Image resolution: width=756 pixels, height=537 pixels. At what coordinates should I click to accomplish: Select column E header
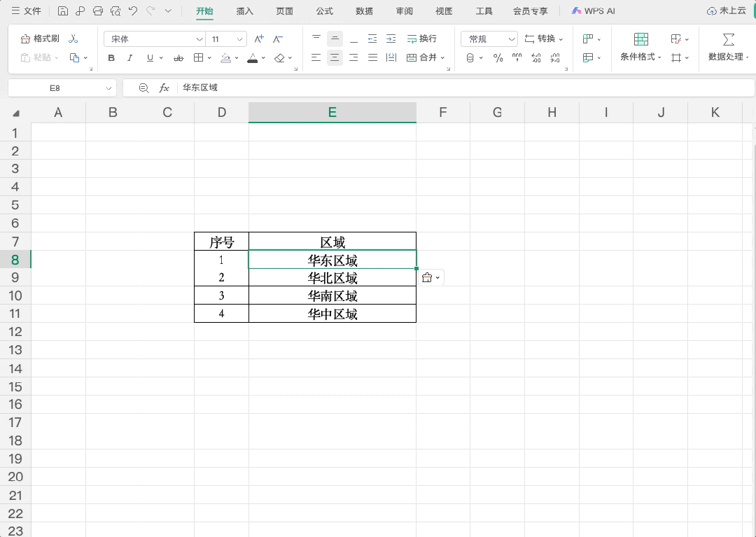[x=332, y=112]
